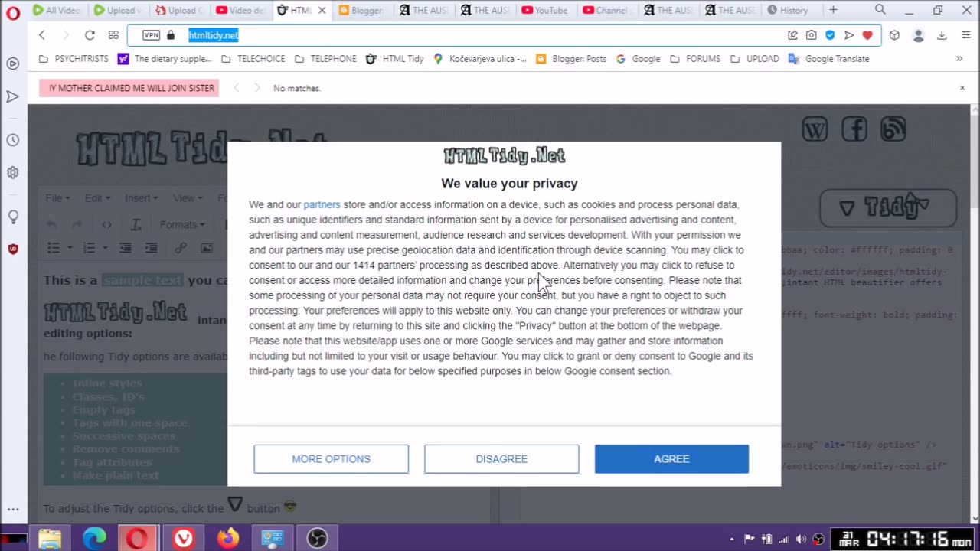Image resolution: width=980 pixels, height=551 pixels.
Task: Toggle the VPN badge in the address bar
Action: click(151, 35)
